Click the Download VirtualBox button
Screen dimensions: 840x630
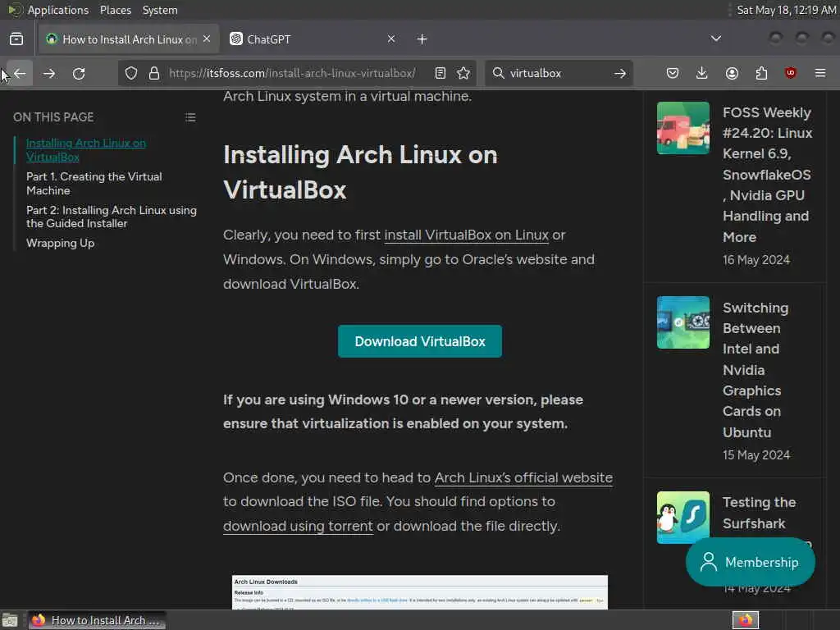coord(420,341)
